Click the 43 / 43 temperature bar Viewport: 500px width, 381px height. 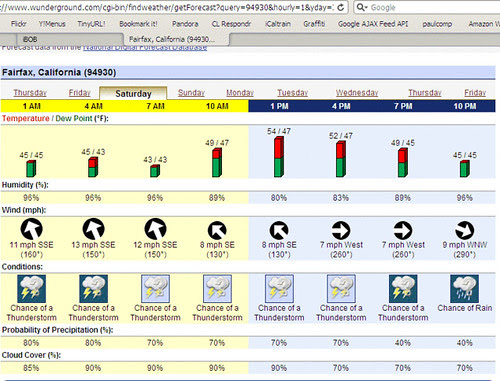pyautogui.click(x=155, y=171)
